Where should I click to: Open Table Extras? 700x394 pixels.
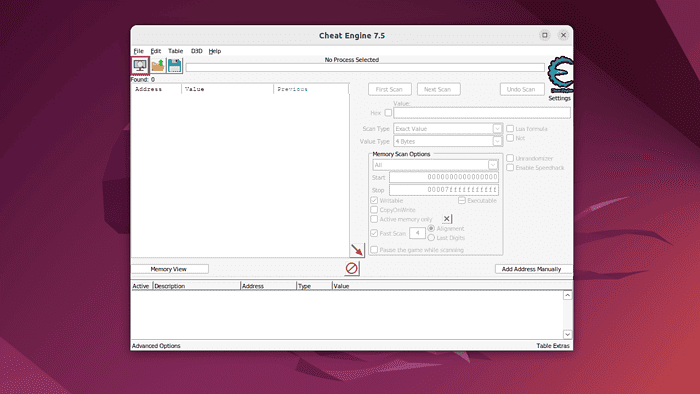(553, 346)
